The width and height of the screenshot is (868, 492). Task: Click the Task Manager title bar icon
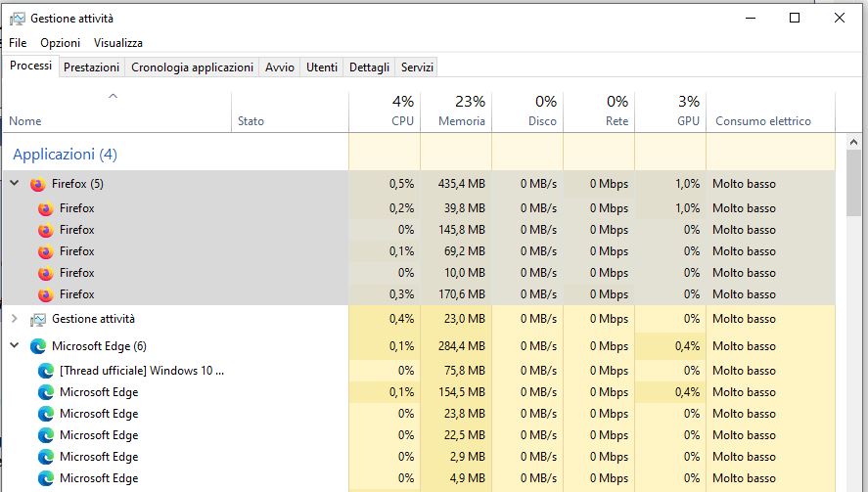point(18,19)
